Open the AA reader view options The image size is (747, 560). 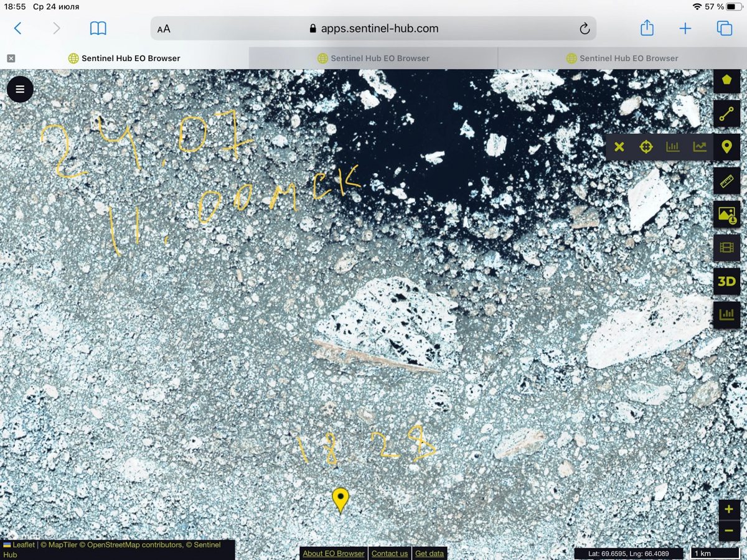(x=164, y=29)
